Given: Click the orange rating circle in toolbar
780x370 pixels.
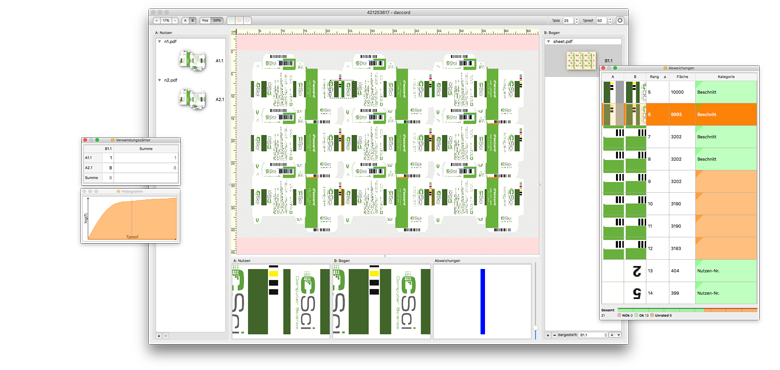Looking at the screenshot, I should (x=239, y=20).
